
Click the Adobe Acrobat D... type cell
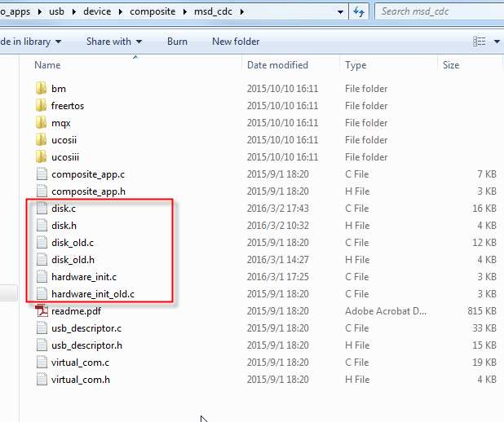point(386,311)
